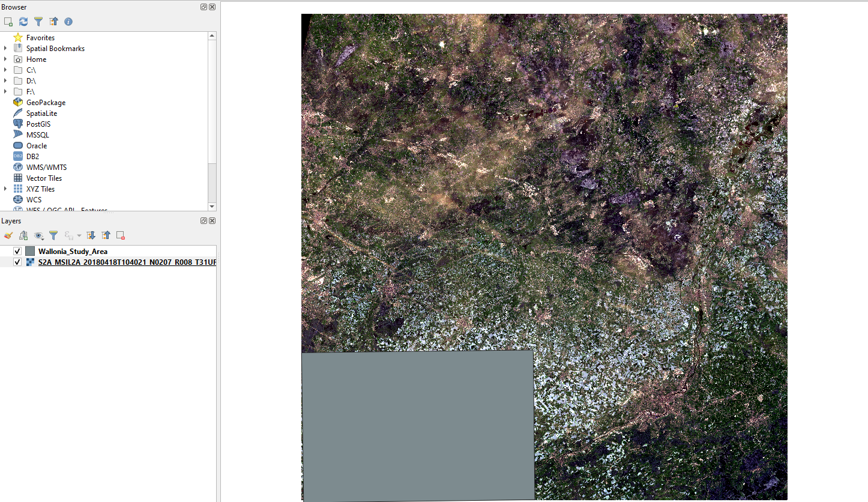The width and height of the screenshot is (868, 502).
Task: Float the Layers panel
Action: [x=204, y=221]
